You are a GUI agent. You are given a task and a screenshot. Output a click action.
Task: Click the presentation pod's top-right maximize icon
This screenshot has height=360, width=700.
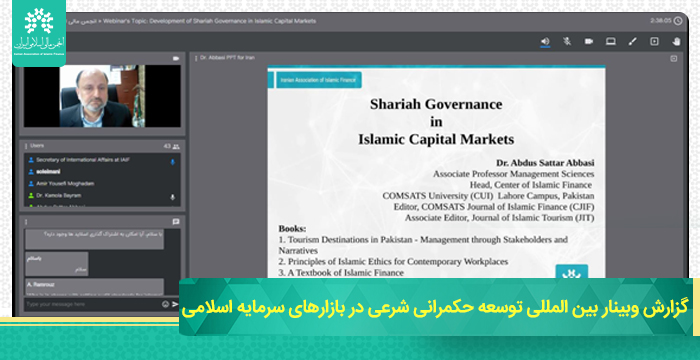coord(674,59)
